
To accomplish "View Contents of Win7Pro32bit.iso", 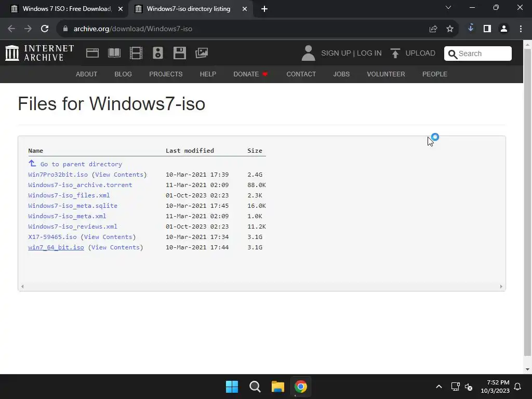I will tap(119, 175).
